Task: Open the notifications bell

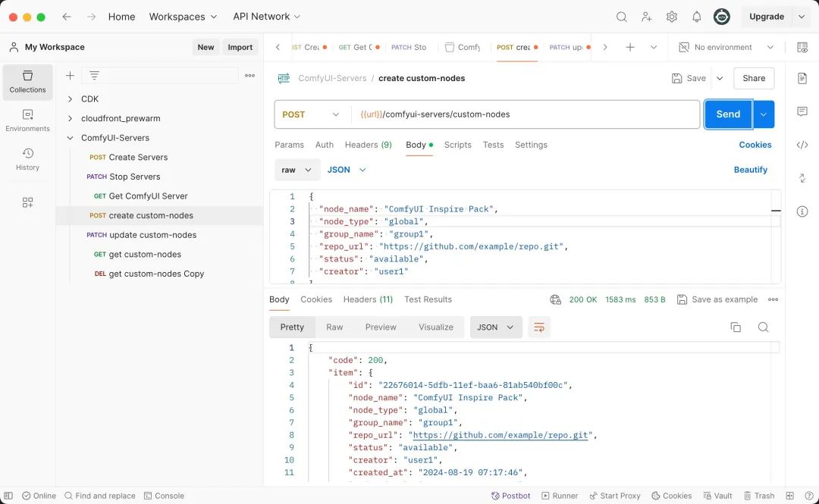Action: (x=697, y=17)
